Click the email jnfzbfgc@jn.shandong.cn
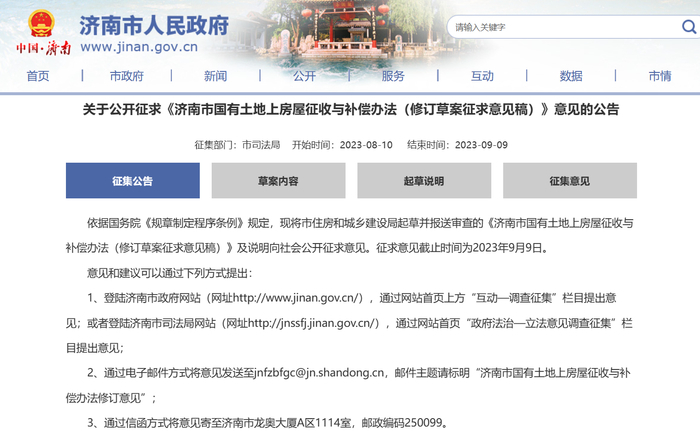Viewport: 700px width, 431px height. pyautogui.click(x=319, y=373)
